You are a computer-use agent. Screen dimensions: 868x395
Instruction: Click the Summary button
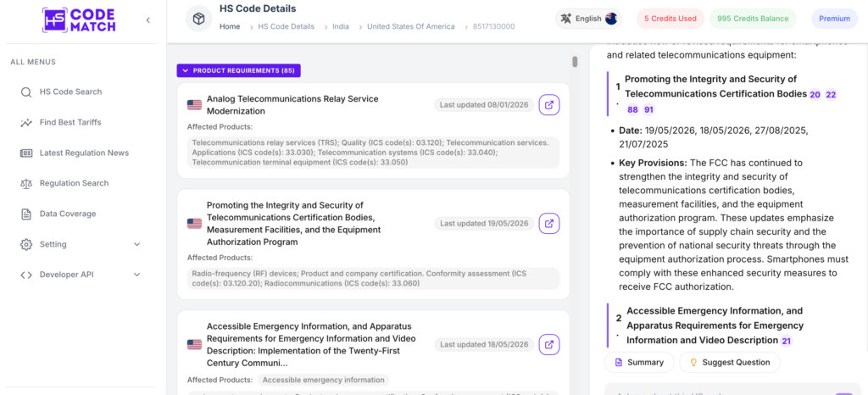tap(639, 362)
